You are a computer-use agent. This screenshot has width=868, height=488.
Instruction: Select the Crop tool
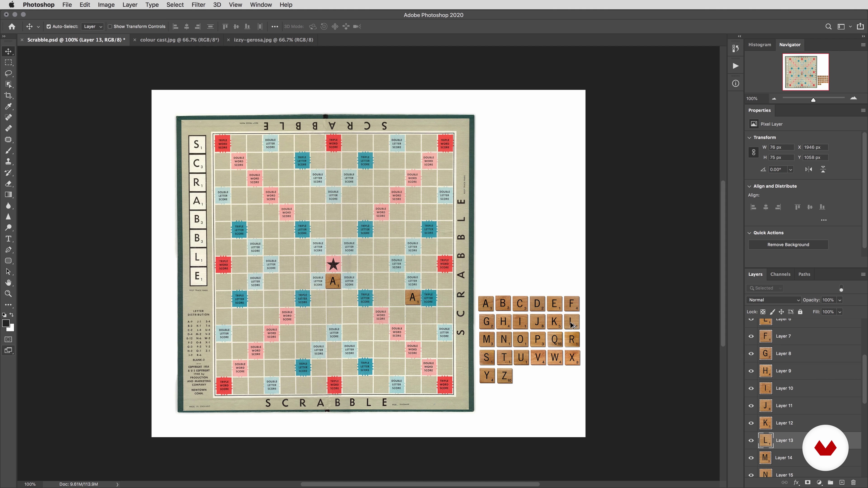[x=8, y=96]
